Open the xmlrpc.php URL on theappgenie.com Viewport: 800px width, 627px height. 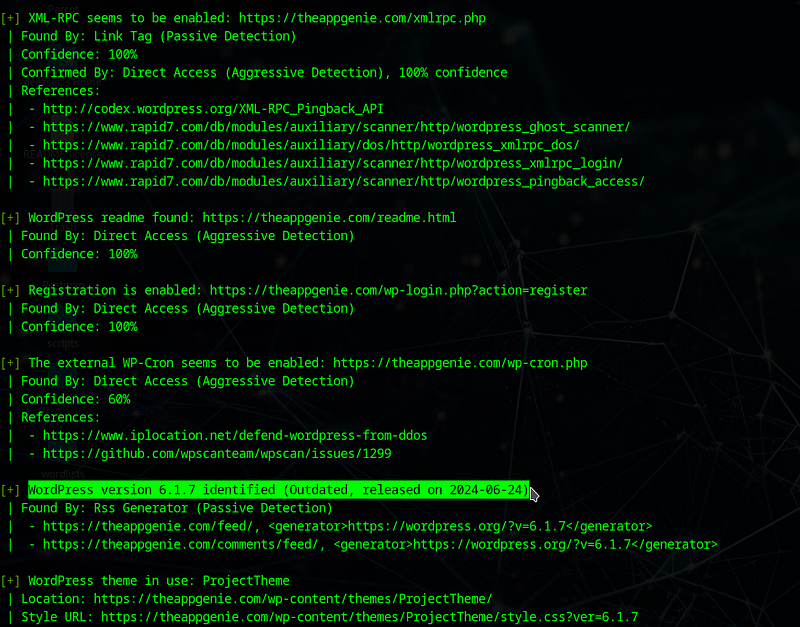pos(362,18)
